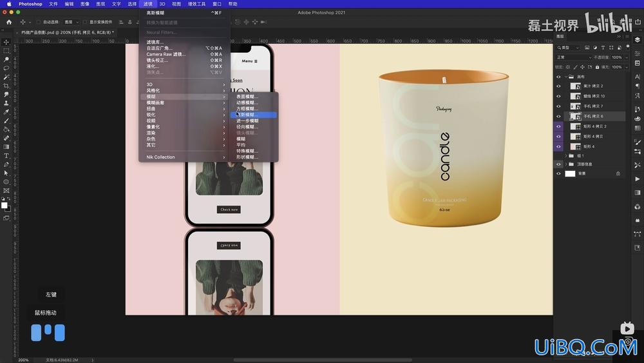Toggle 自动选择 checkbox in options bar
Screen dimensions: 644x363
(x=39, y=22)
